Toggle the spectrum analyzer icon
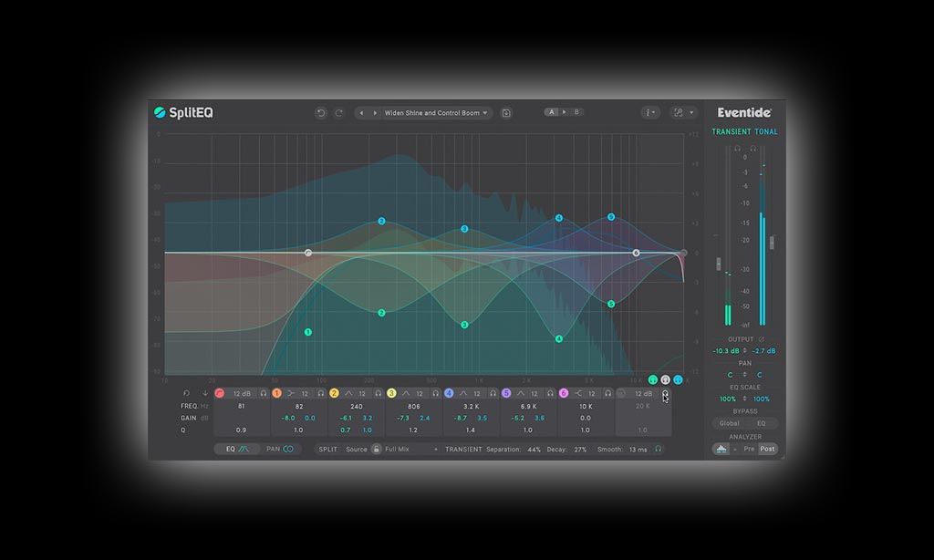Image resolution: width=934 pixels, height=560 pixels. tap(721, 450)
